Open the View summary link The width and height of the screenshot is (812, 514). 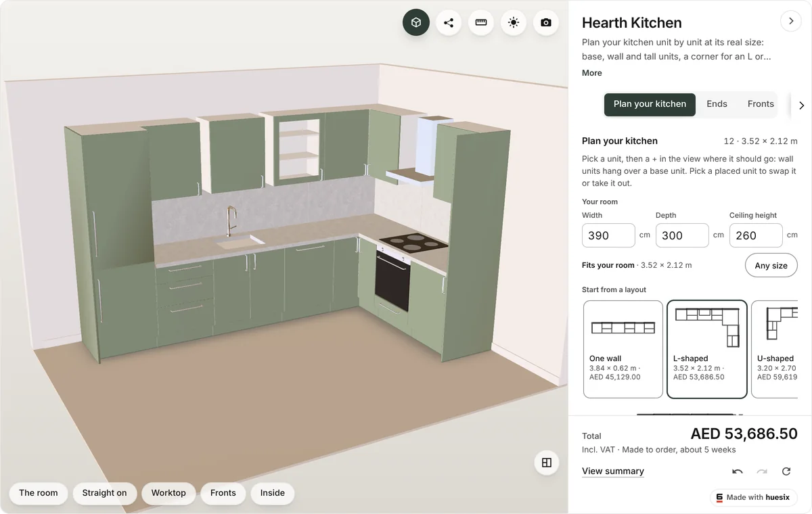click(x=613, y=471)
